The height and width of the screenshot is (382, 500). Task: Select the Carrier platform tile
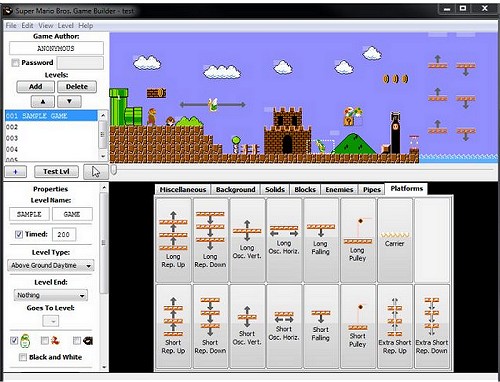[x=395, y=240]
